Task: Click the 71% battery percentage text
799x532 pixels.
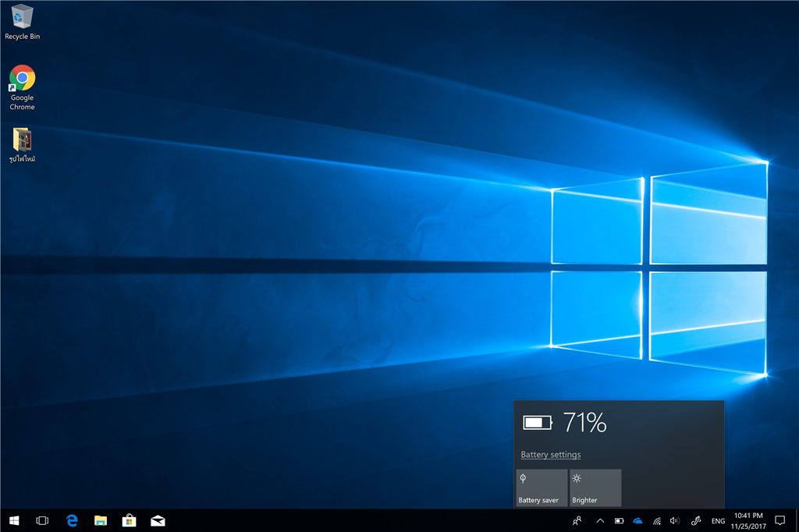Action: [x=584, y=423]
